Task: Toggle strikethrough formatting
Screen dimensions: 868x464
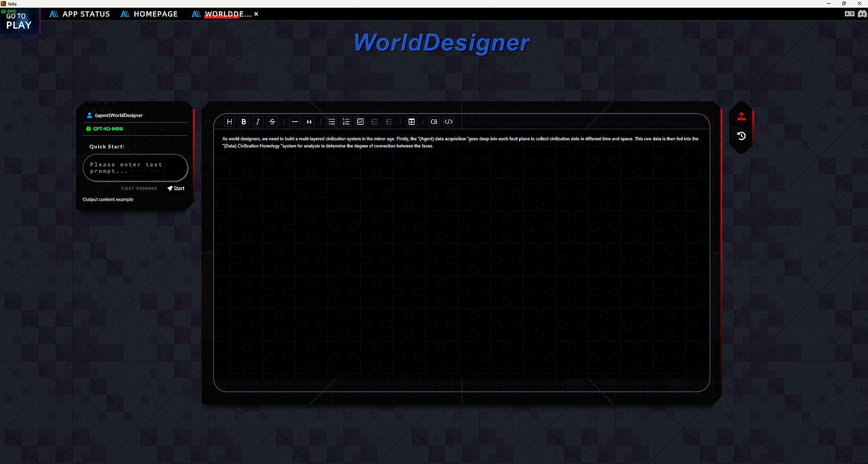Action: (x=272, y=122)
